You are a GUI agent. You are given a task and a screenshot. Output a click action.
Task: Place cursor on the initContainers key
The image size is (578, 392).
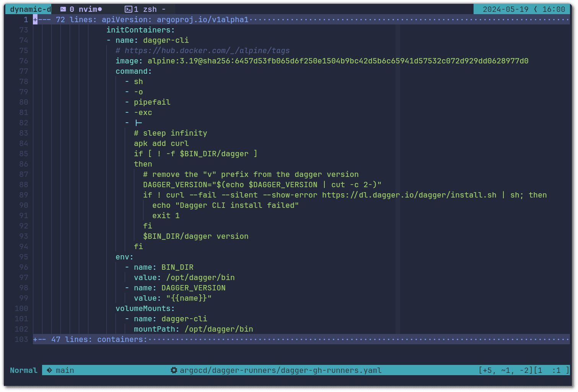(140, 30)
